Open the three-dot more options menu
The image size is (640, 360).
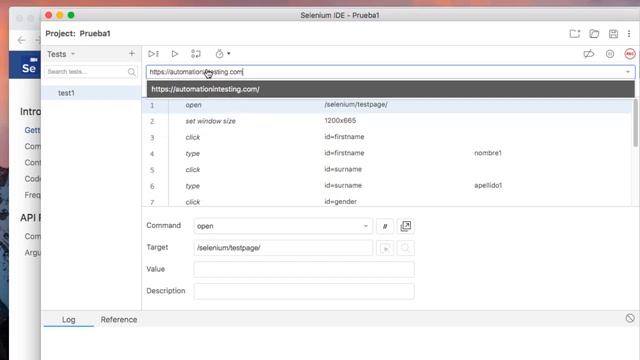pyautogui.click(x=629, y=34)
